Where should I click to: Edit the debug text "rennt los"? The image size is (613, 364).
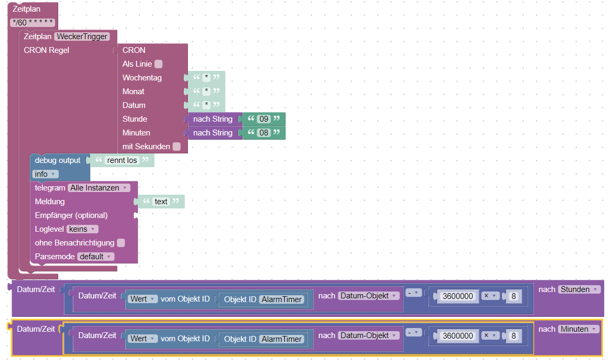pos(122,160)
